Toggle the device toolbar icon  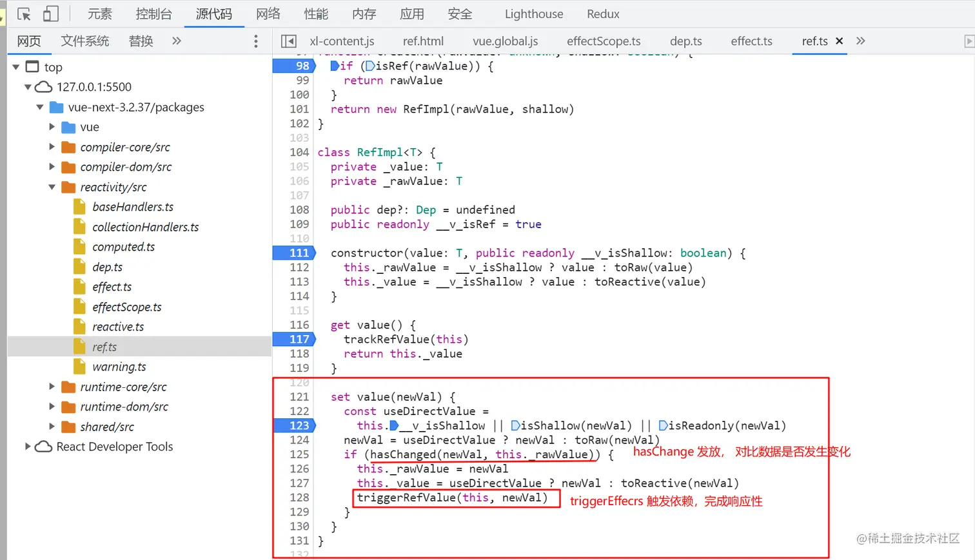[50, 14]
